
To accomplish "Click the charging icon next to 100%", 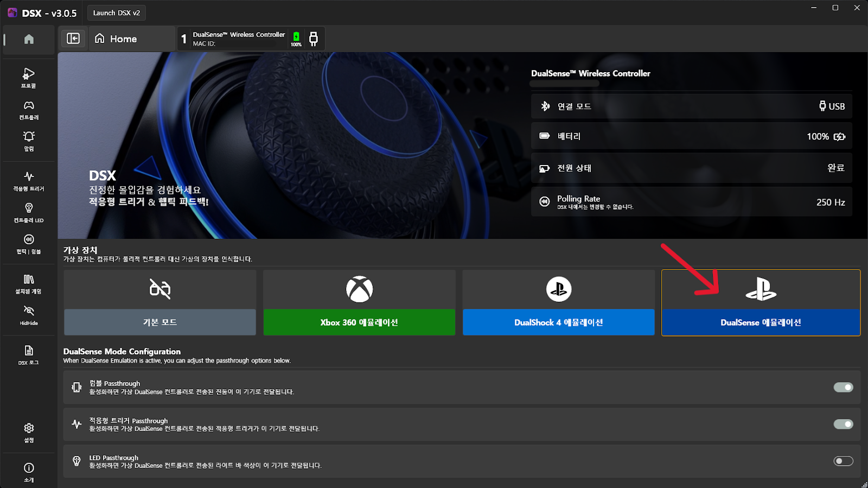I will pyautogui.click(x=840, y=136).
